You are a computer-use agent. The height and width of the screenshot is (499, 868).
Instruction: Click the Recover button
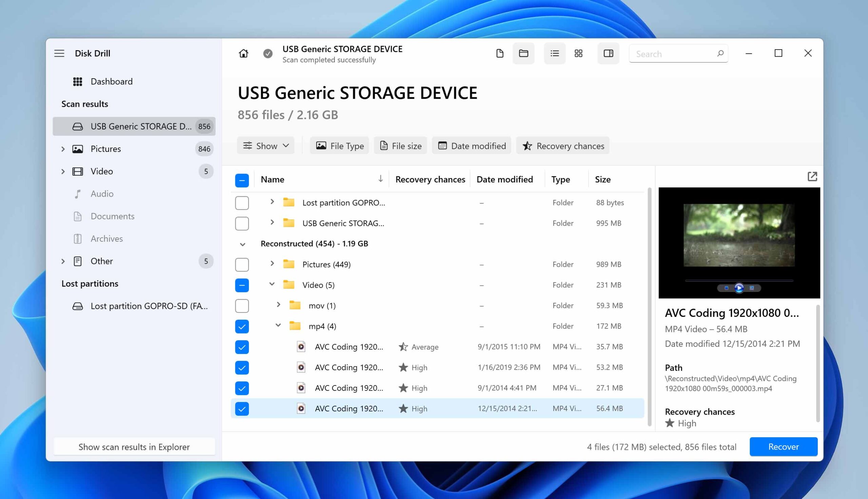point(783,446)
